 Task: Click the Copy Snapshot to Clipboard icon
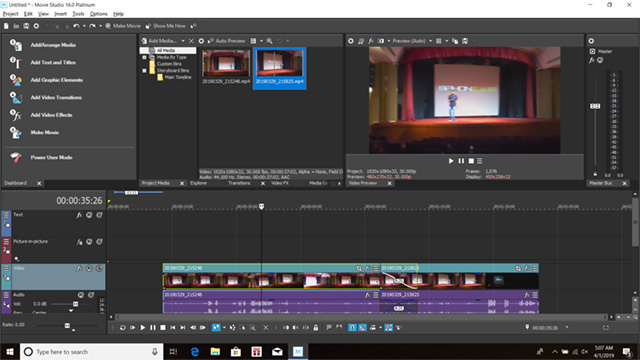455,41
